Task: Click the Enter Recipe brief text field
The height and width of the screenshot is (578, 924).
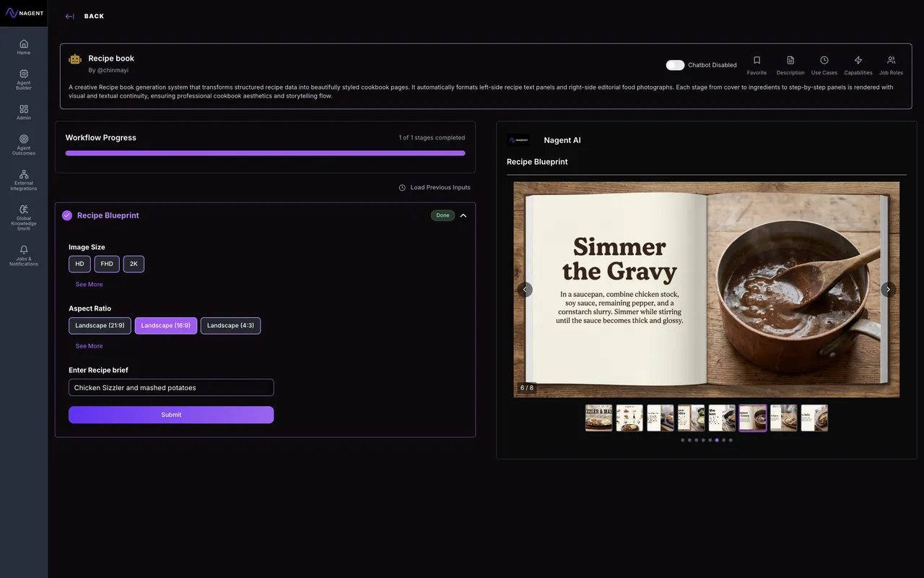Action: coord(171,388)
